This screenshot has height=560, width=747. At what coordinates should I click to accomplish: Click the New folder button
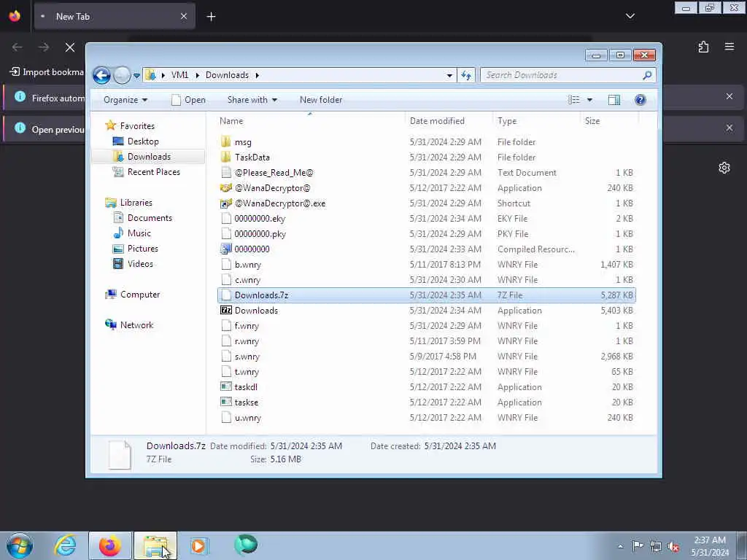(321, 100)
